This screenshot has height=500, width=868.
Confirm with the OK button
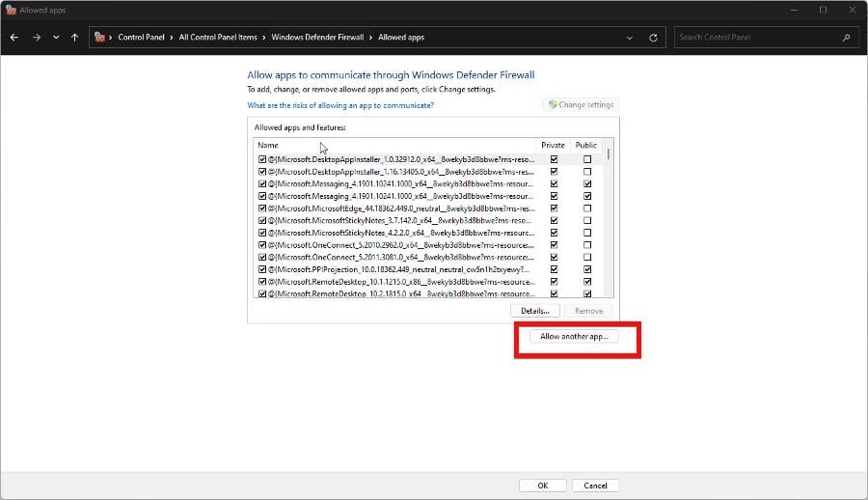click(x=542, y=486)
